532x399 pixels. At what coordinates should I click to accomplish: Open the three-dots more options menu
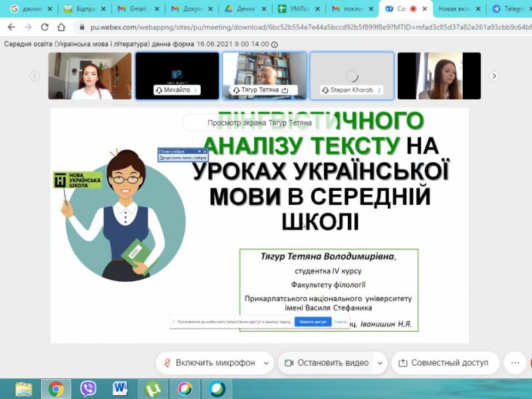514,363
